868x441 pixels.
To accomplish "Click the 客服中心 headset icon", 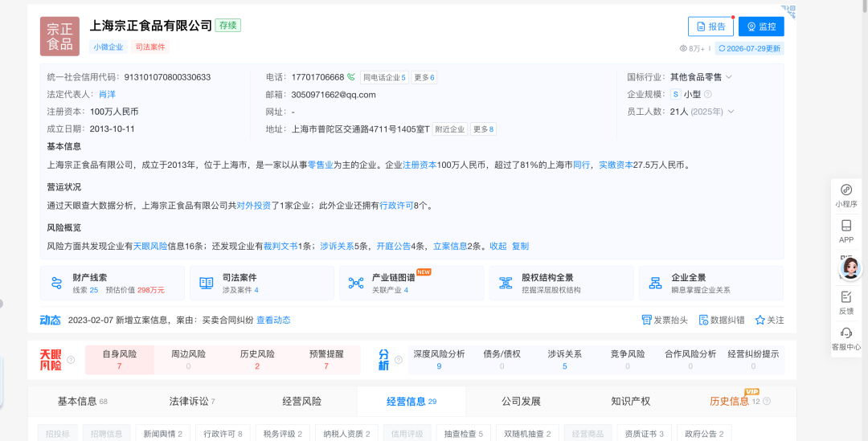I will point(845,333).
